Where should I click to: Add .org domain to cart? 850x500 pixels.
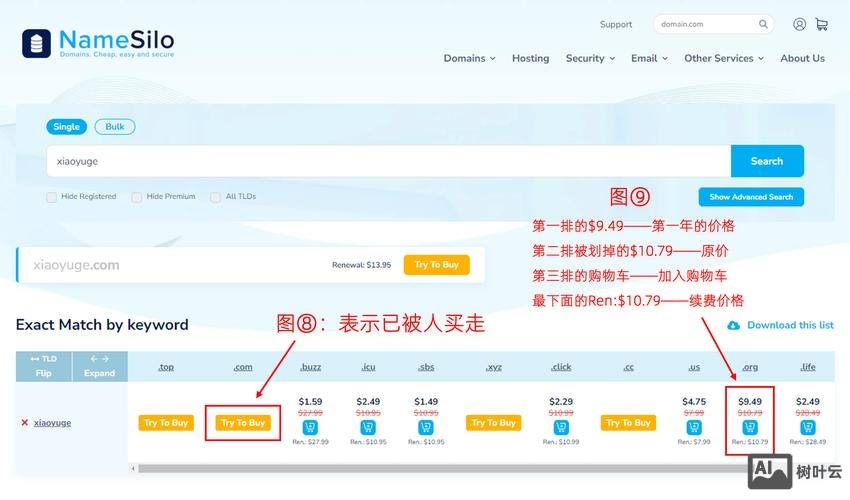point(750,428)
